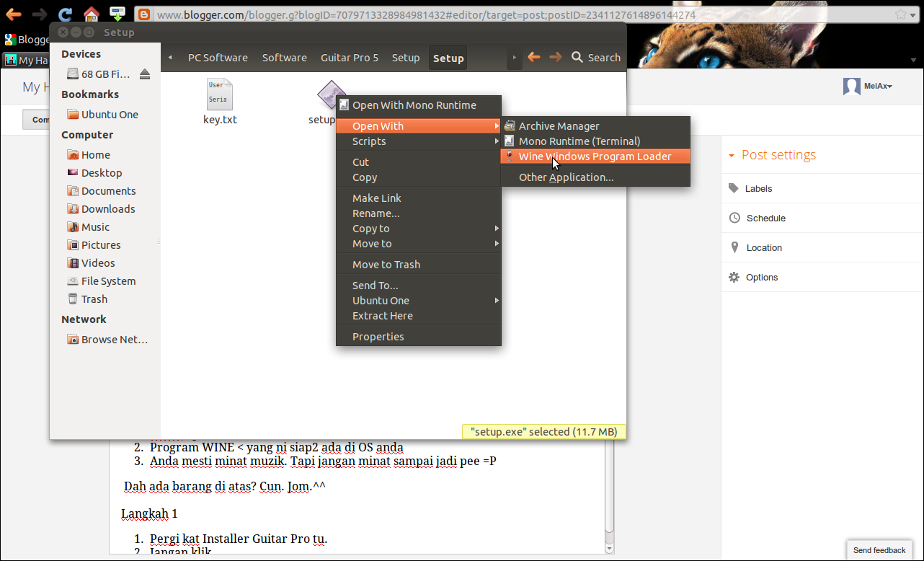The image size is (924, 561).
Task: Click the browser forward arrow
Action: pyautogui.click(x=39, y=14)
